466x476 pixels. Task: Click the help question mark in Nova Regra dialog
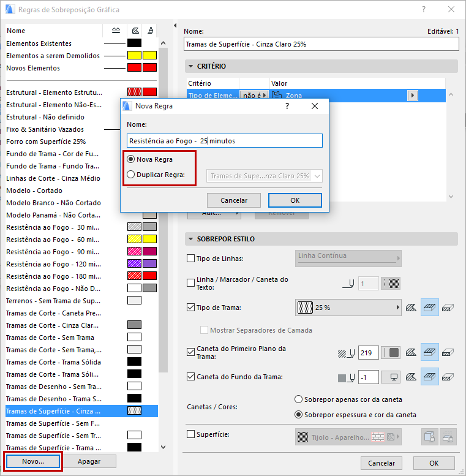(287, 106)
